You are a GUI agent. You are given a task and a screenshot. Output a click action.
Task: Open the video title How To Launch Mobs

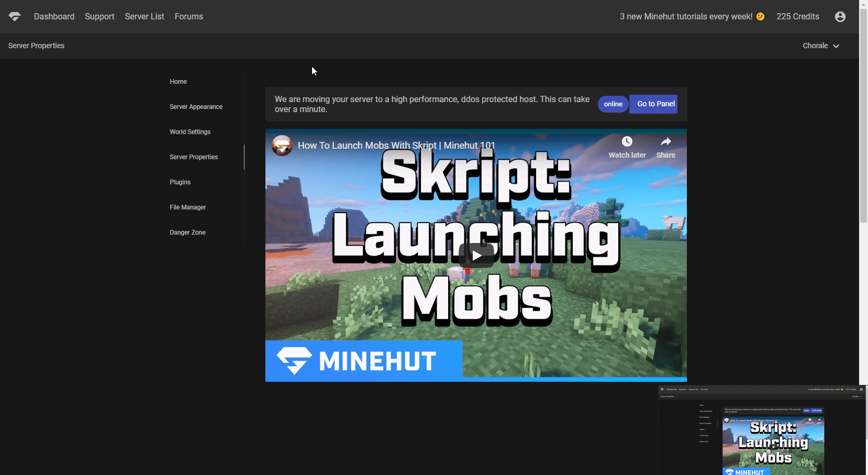pos(396,146)
